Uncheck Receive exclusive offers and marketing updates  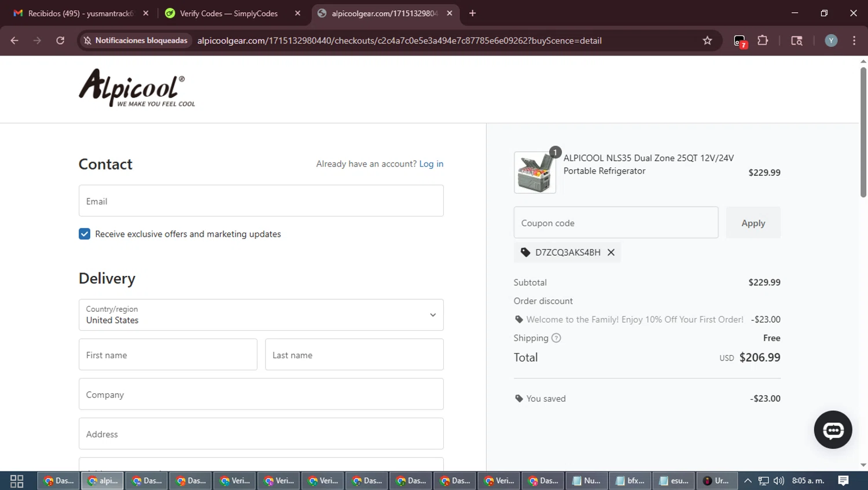pyautogui.click(x=84, y=234)
